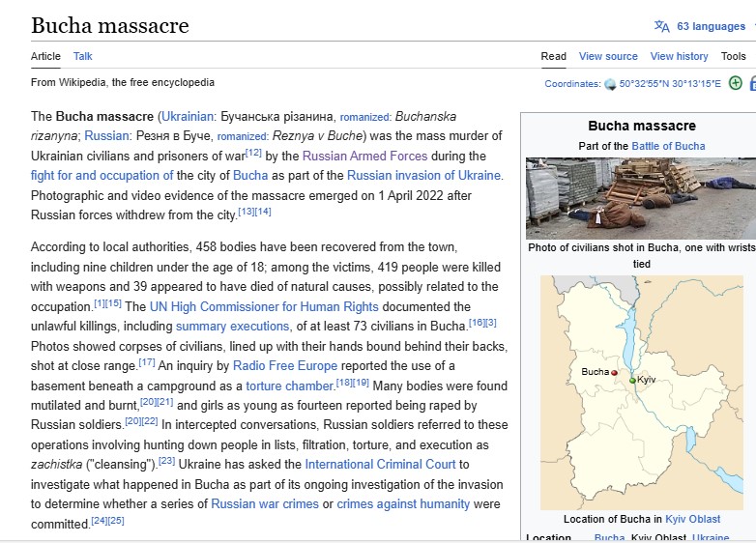Click citation reference [15]
The width and height of the screenshot is (756, 543).
(x=113, y=303)
